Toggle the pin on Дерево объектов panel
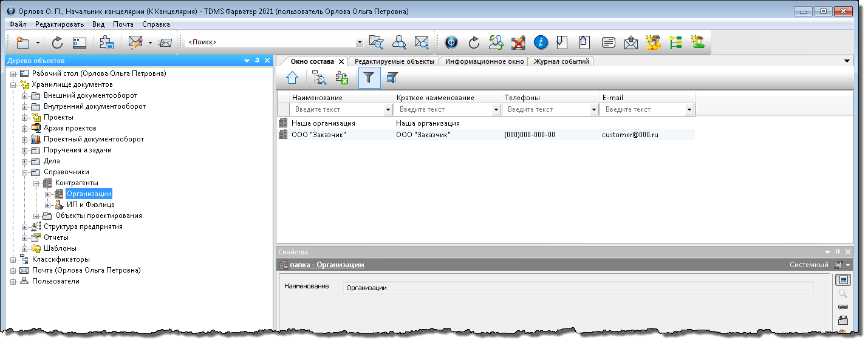868x343 pixels. pyautogui.click(x=257, y=61)
